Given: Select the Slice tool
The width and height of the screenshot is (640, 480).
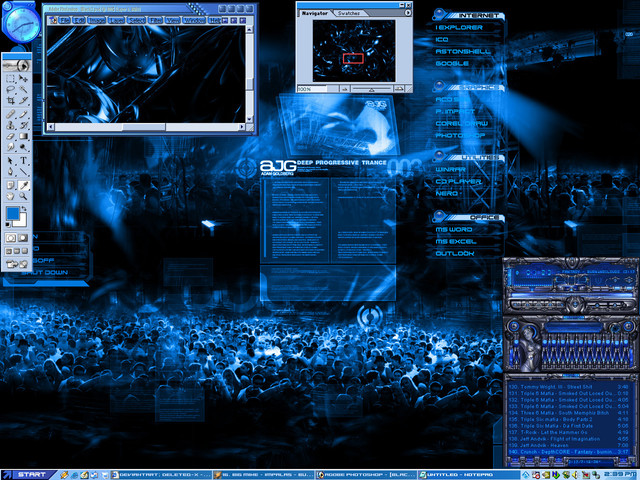Looking at the screenshot, I should tap(23, 100).
